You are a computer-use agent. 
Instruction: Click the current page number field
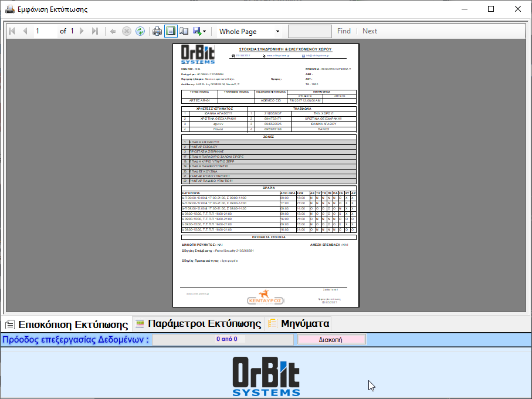coord(43,31)
